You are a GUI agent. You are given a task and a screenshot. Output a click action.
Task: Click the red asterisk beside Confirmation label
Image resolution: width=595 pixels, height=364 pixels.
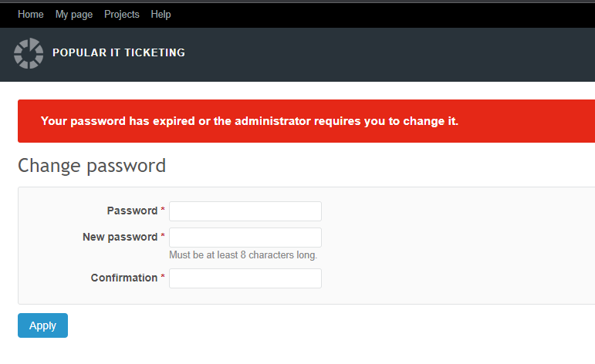(x=163, y=276)
